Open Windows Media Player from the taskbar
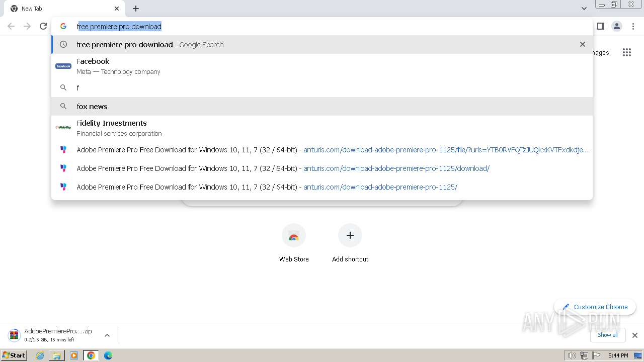This screenshot has width=644, height=362. (74, 355)
